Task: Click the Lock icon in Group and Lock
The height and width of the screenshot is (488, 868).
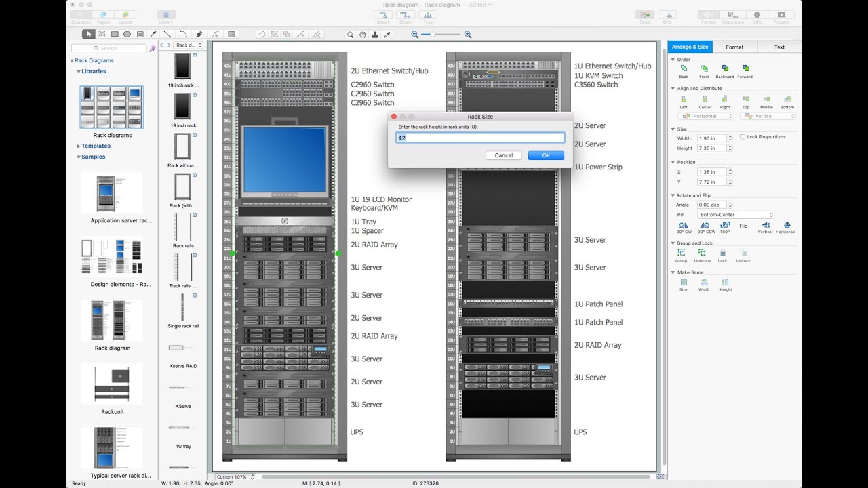Action: (722, 253)
